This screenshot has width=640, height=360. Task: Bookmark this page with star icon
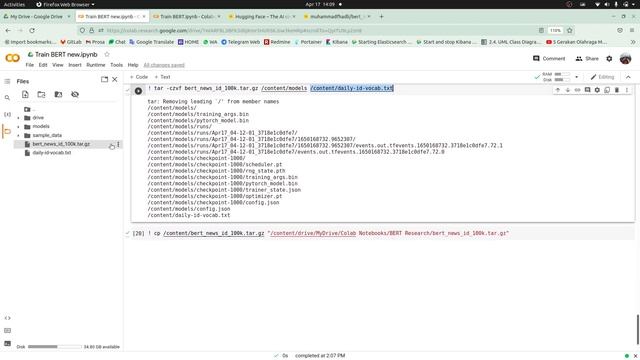click(x=570, y=31)
